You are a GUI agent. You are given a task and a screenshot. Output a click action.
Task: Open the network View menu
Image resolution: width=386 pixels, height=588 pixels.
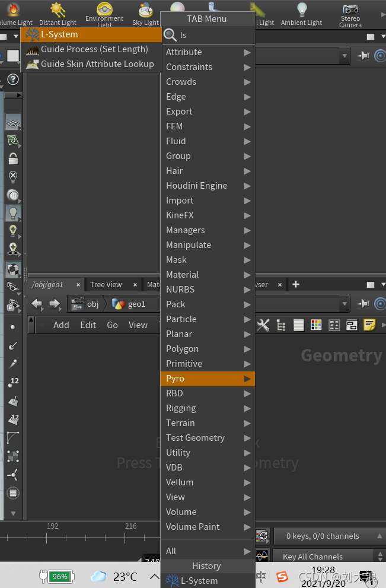[138, 325]
